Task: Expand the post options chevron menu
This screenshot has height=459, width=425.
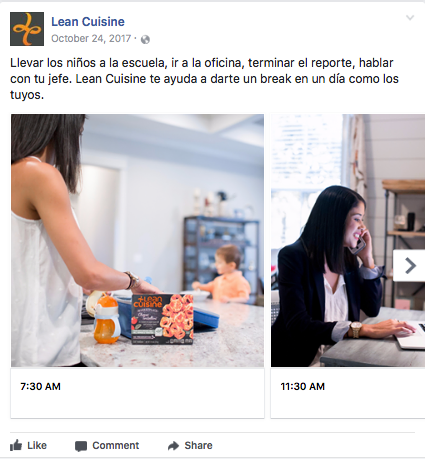Action: 410,18
